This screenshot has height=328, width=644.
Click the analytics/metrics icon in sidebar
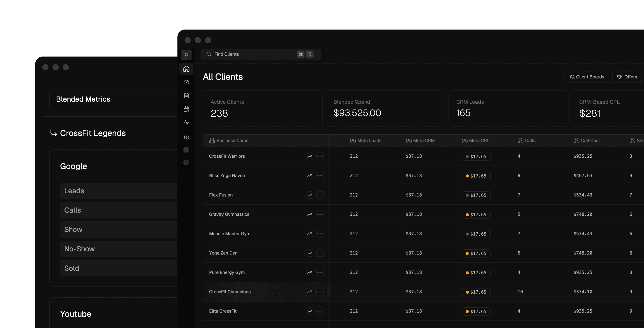(x=187, y=122)
